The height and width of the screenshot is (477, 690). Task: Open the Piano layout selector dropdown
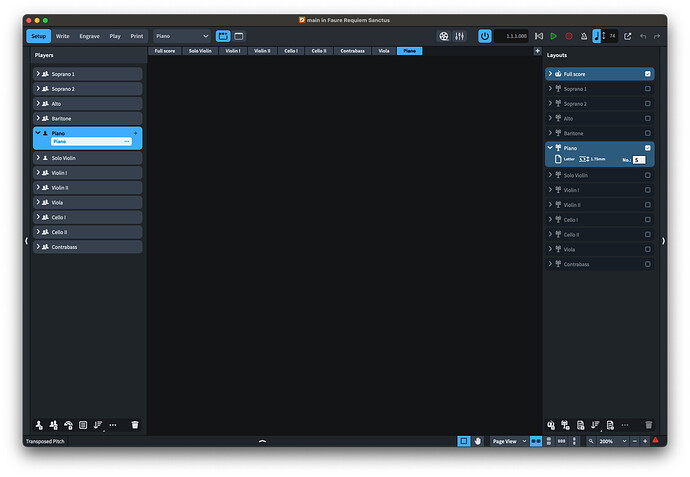[182, 36]
